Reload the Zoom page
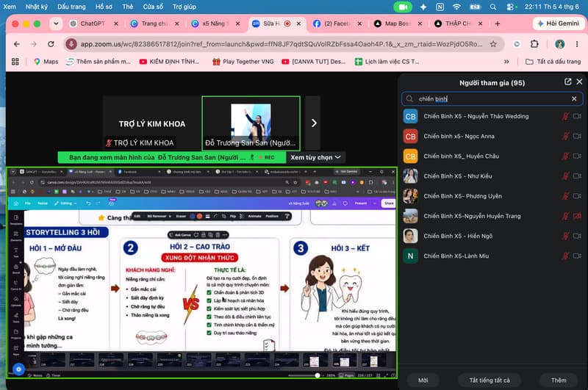 [51, 44]
